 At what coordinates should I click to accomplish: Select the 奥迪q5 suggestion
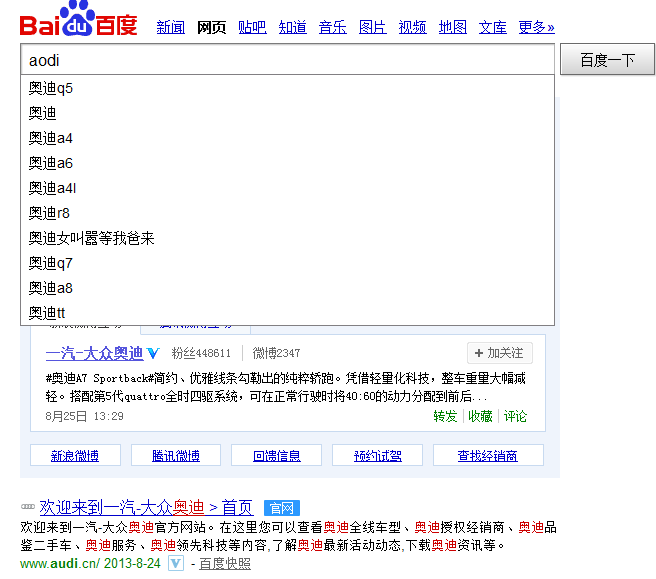(51, 88)
